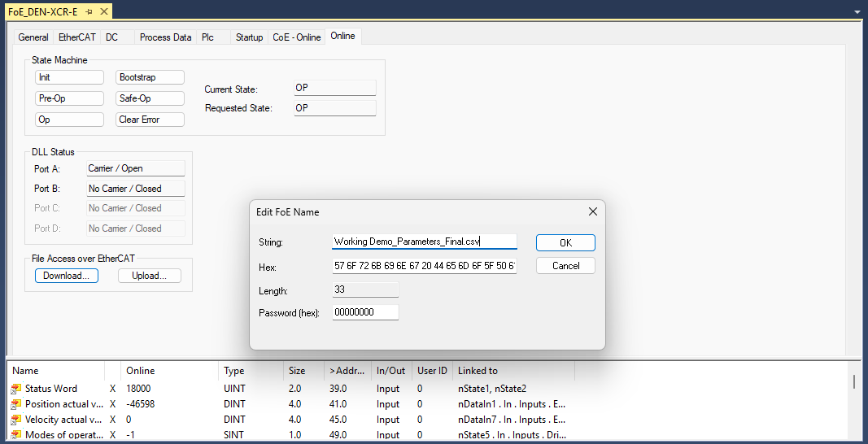Edit the Hex field in dialog
868x444 pixels.
[425, 266]
